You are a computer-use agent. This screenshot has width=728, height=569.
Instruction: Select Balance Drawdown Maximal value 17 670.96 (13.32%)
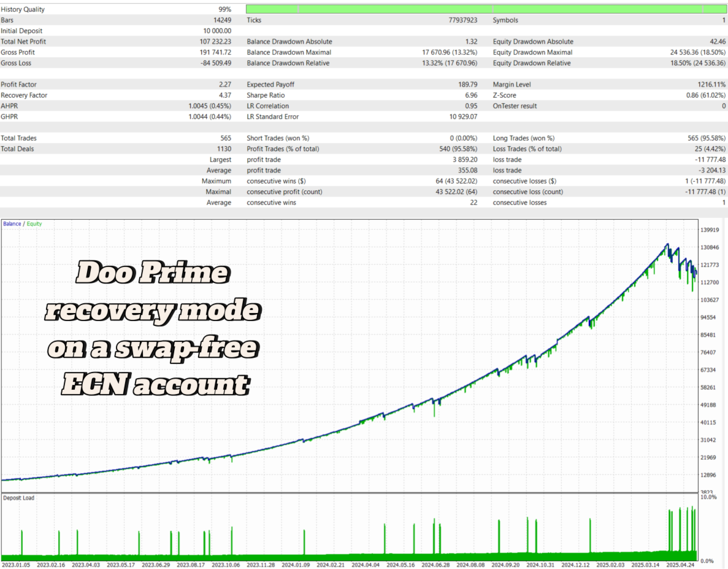pyautogui.click(x=450, y=52)
